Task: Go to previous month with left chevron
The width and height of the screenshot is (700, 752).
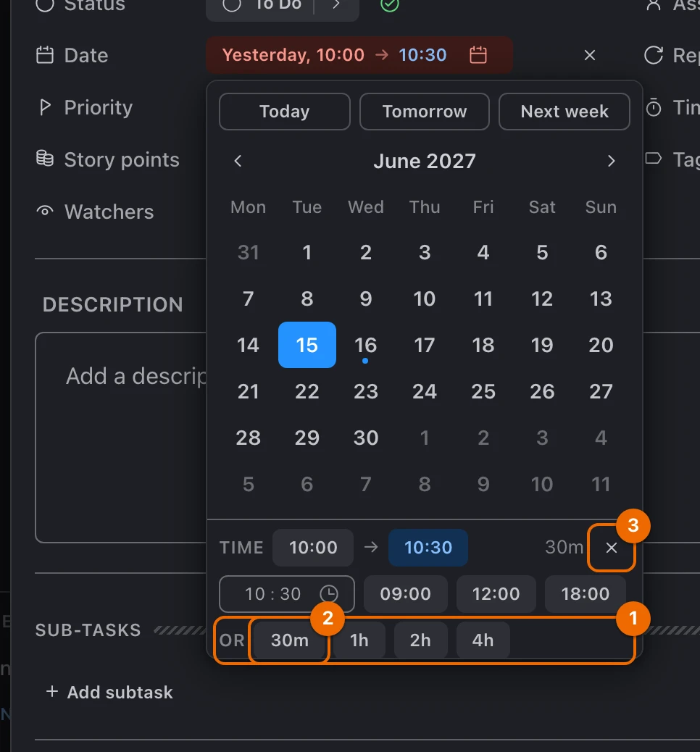Action: click(238, 161)
